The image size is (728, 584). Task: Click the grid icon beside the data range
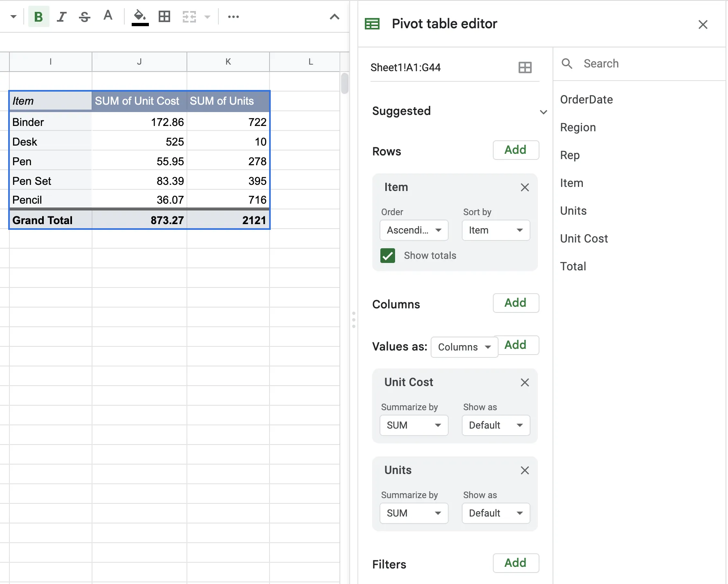coord(525,67)
